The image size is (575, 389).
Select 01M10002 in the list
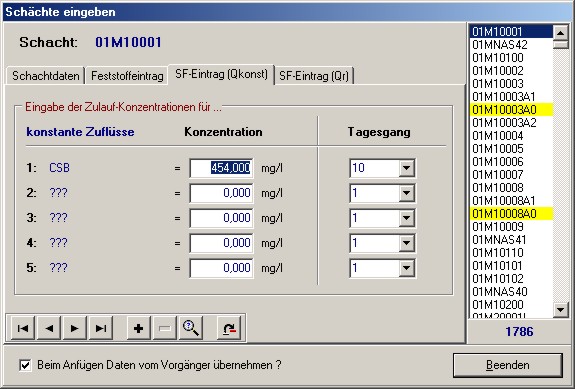coord(511,71)
